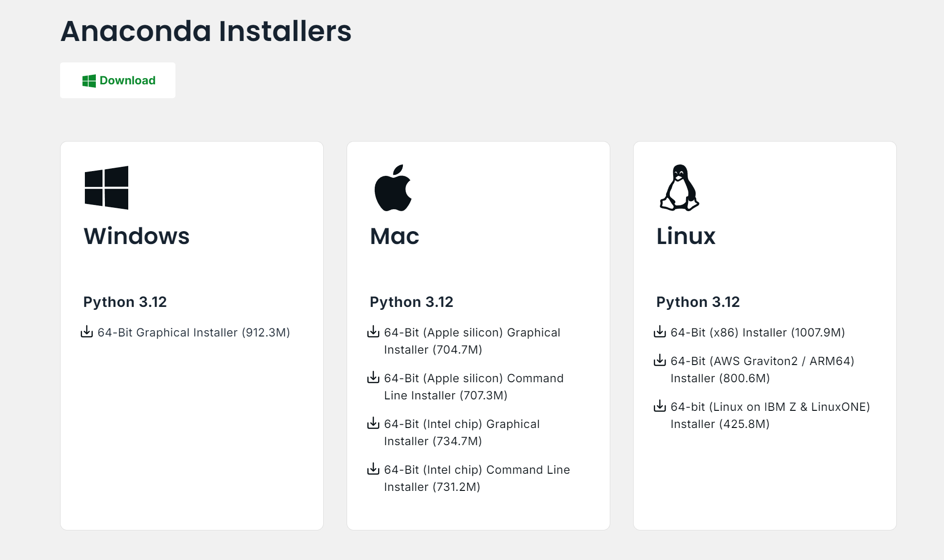Click the Linux penguin icon
The image size is (944, 560).
click(x=679, y=188)
